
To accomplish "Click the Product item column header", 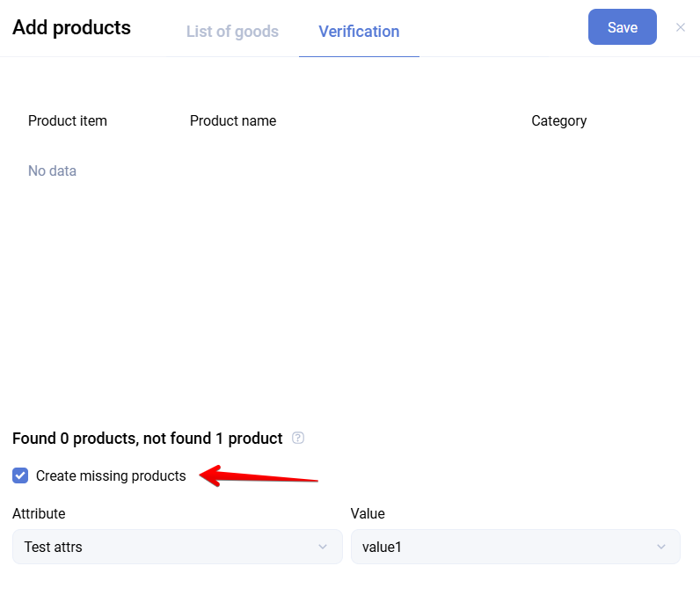I will (68, 120).
